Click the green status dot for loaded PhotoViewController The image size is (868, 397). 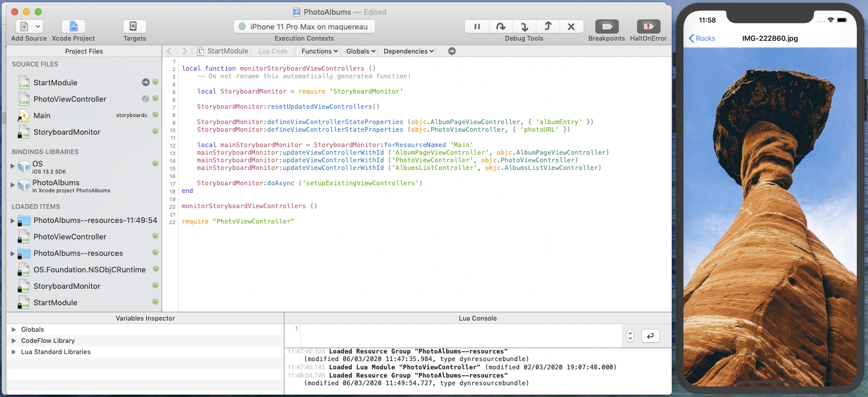point(155,236)
